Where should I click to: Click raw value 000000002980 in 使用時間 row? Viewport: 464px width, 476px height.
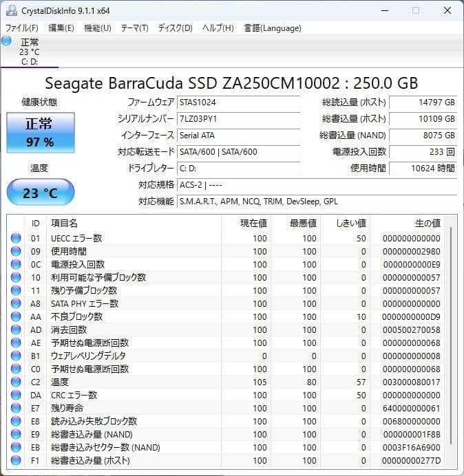tap(411, 252)
